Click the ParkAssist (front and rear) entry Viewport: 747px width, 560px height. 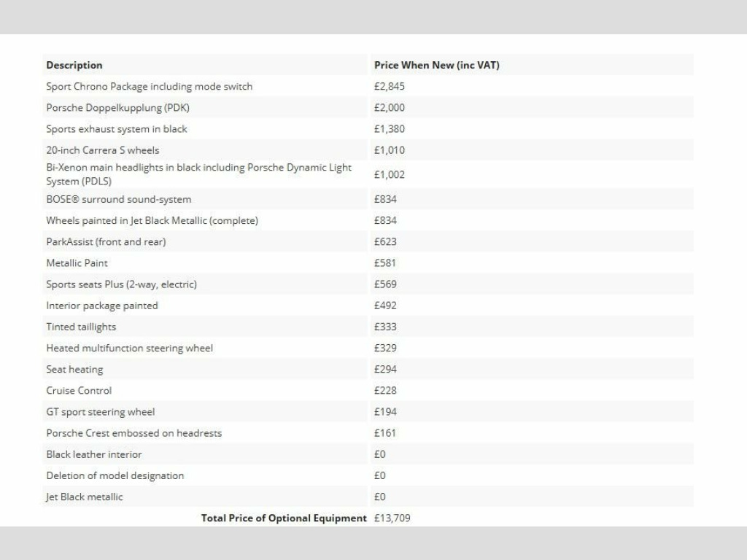pyautogui.click(x=106, y=241)
